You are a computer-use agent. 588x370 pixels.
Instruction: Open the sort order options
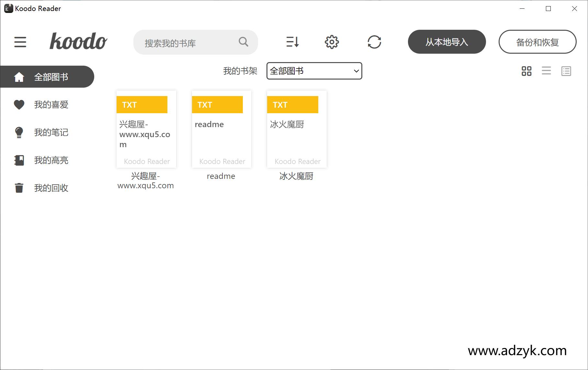click(x=292, y=42)
